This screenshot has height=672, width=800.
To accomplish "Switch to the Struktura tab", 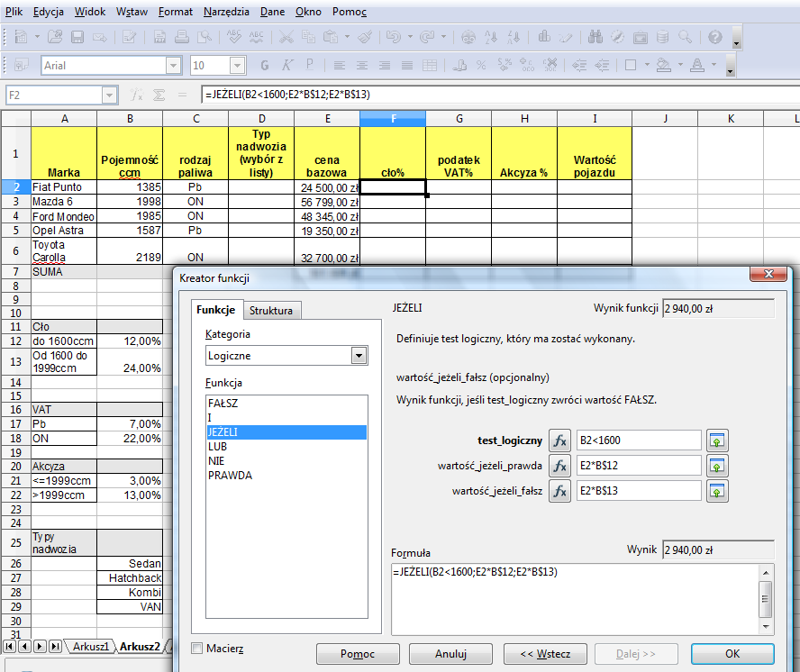I will pyautogui.click(x=271, y=310).
